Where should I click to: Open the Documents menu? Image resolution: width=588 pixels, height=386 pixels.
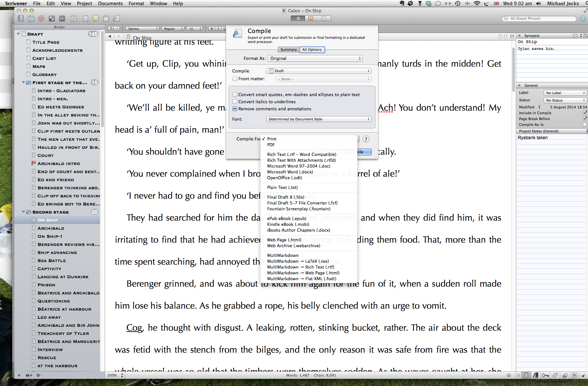click(x=110, y=4)
